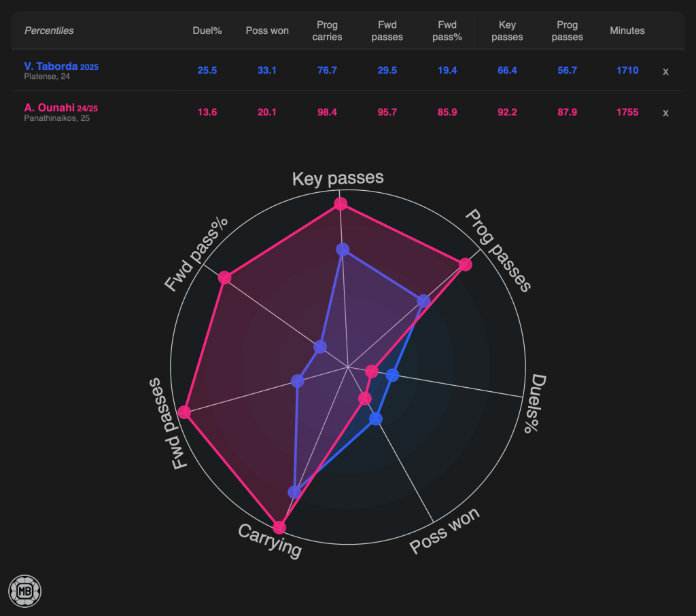The height and width of the screenshot is (616, 696).
Task: Click the Carrying radar axis label
Action: [270, 540]
